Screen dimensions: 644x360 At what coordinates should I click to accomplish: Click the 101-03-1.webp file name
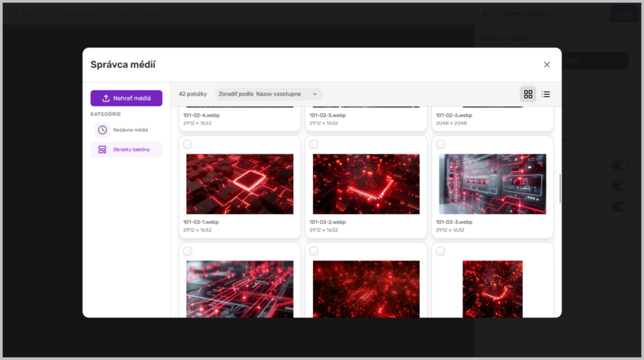click(201, 222)
